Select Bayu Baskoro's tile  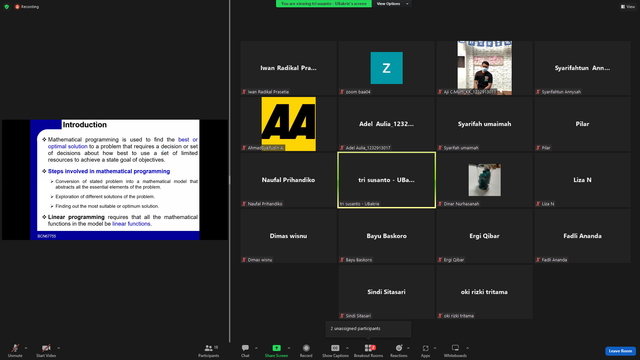pyautogui.click(x=387, y=236)
